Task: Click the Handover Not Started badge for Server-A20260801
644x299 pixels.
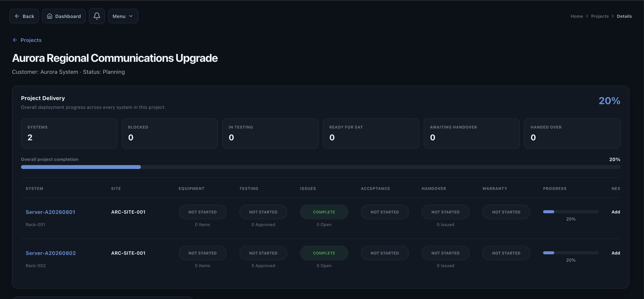Action: click(x=446, y=212)
